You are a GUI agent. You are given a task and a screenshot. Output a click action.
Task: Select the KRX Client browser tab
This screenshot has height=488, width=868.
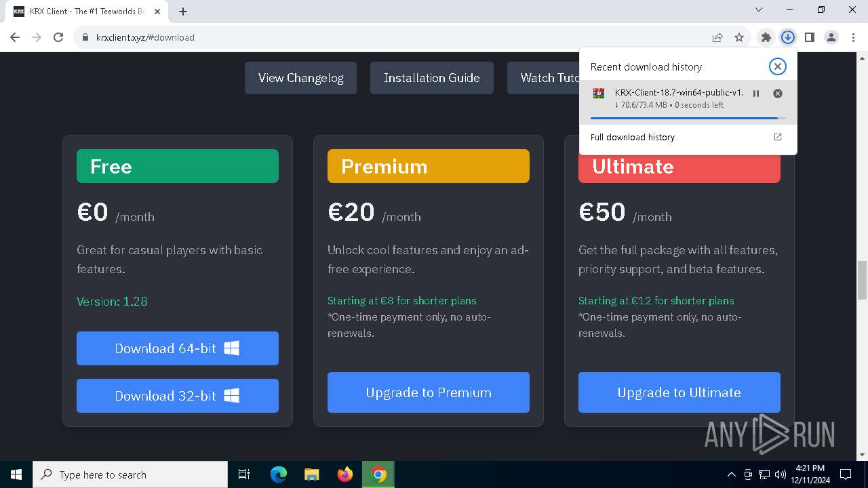pyautogui.click(x=88, y=12)
